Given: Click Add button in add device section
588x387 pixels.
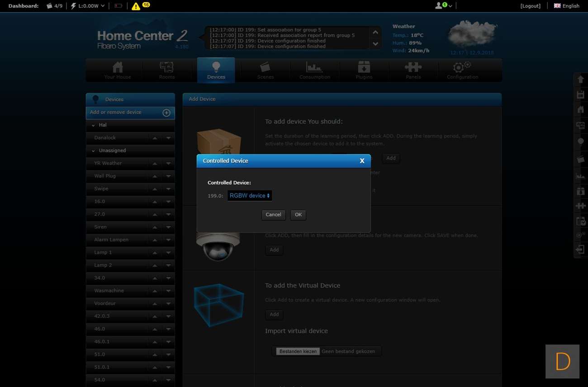Looking at the screenshot, I should click(391, 158).
